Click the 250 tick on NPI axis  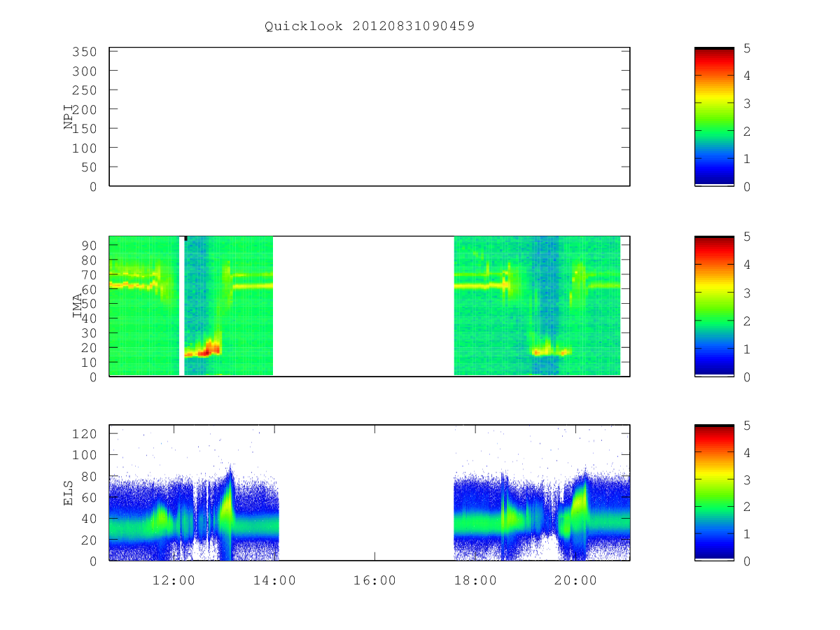pos(86,90)
